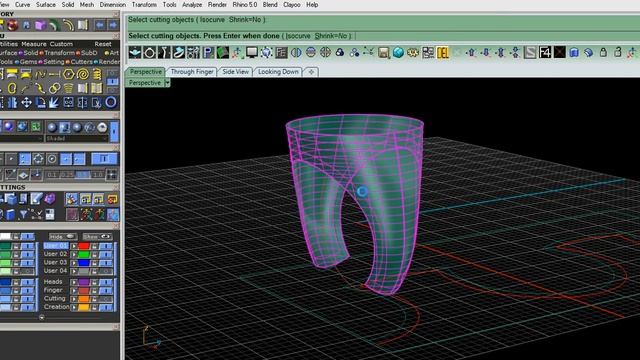Click the funnel filter icon in settings
This screenshot has height=360, width=640.
tap(24, 214)
